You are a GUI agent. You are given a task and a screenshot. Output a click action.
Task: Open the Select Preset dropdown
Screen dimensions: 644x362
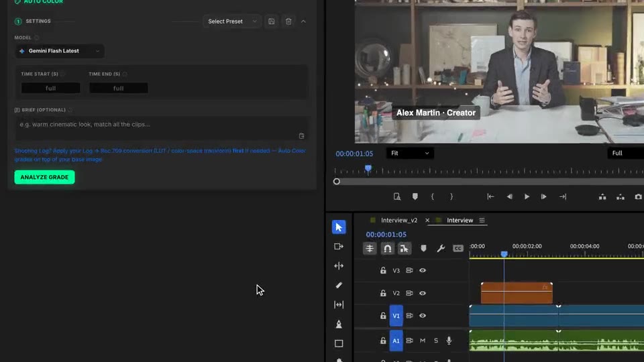tap(232, 21)
